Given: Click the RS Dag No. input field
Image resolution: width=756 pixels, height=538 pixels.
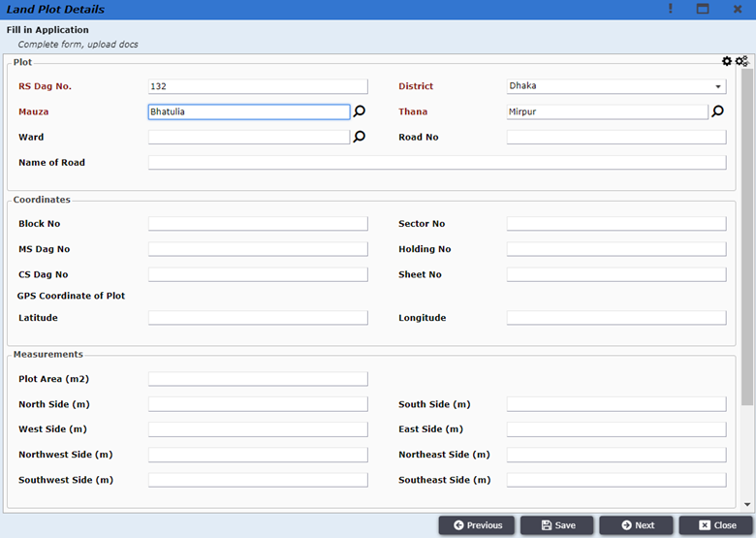Looking at the screenshot, I should [258, 86].
